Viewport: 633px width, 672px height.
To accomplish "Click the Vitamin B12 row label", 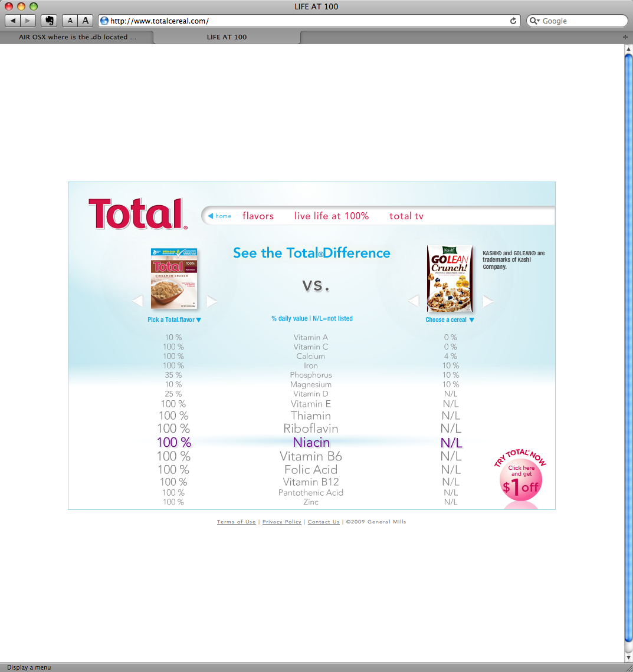I will [311, 482].
